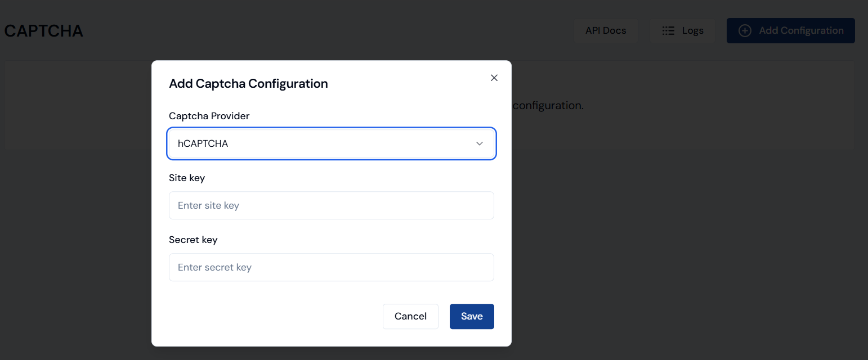The height and width of the screenshot is (360, 868).
Task: Click the CAPTCHA page heading
Action: pyautogui.click(x=44, y=31)
